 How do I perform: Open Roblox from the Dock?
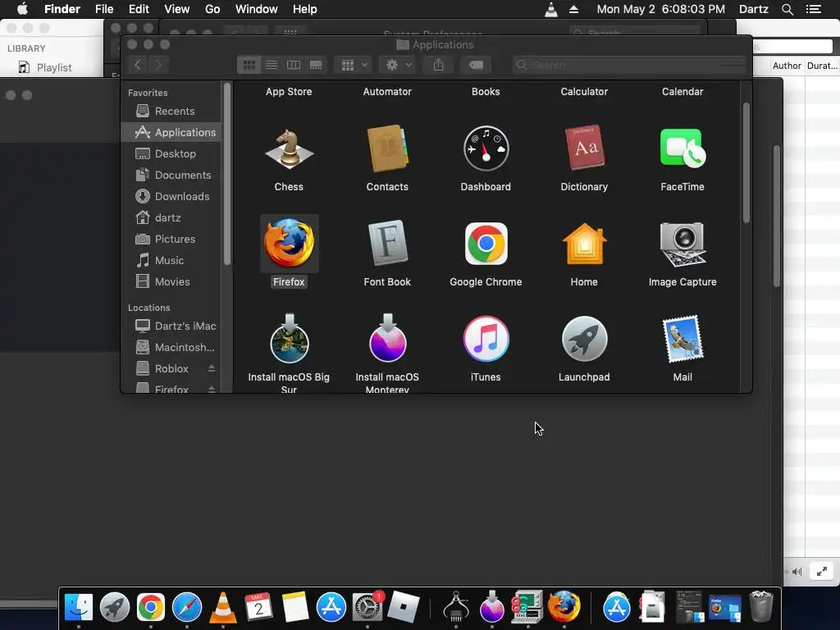click(403, 607)
